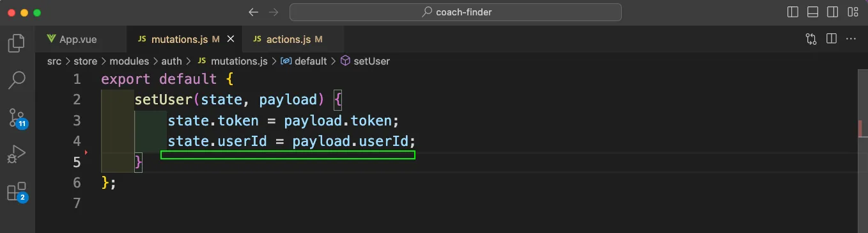Open the customize layout menu icon
The width and height of the screenshot is (868, 233).
(x=852, y=12)
